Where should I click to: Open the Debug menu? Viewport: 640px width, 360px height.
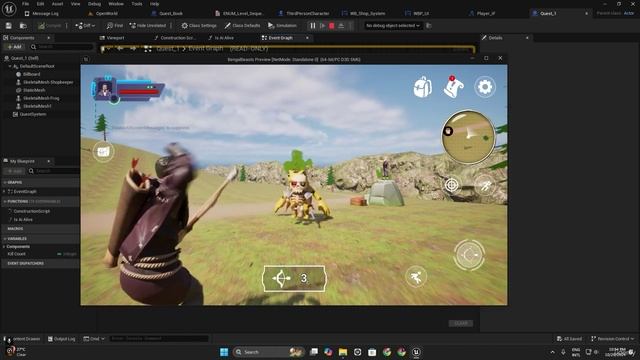[94, 4]
